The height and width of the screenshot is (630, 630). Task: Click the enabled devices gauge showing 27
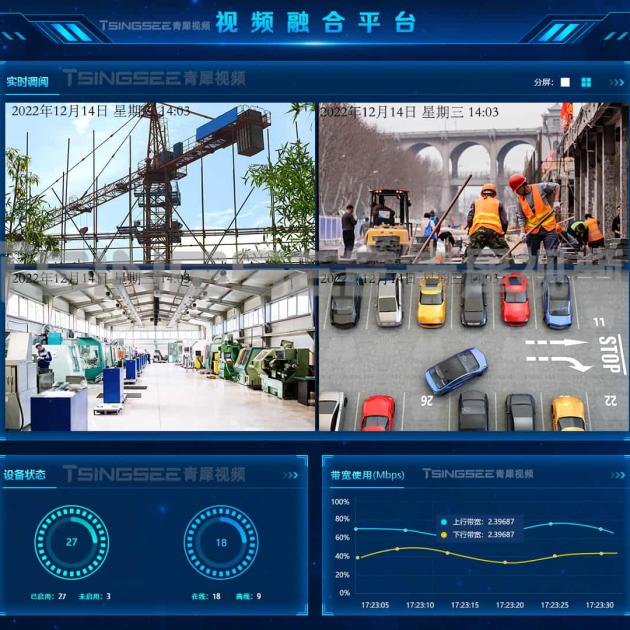pyautogui.click(x=72, y=542)
